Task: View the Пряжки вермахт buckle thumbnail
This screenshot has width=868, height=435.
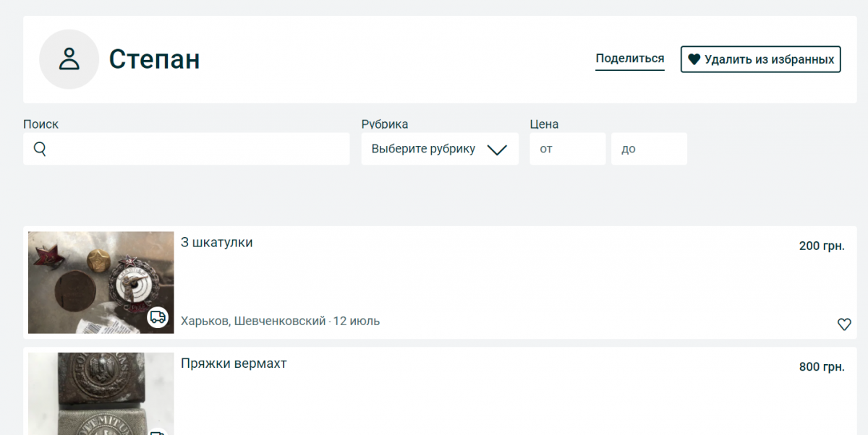Action: click(x=101, y=394)
